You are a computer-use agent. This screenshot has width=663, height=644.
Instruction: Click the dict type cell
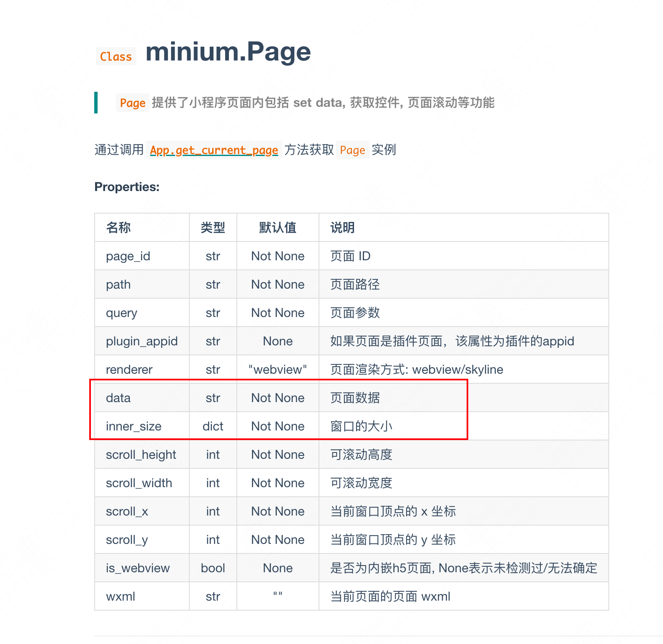[x=213, y=426]
